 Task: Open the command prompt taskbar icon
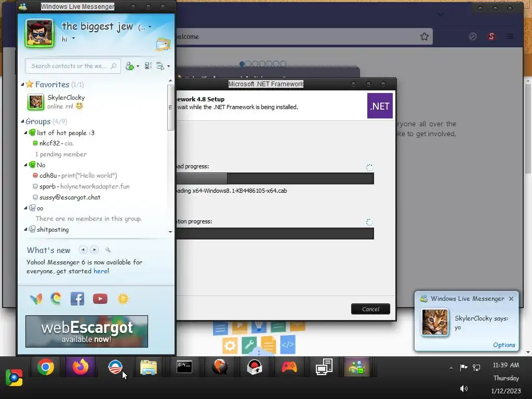coord(184,367)
